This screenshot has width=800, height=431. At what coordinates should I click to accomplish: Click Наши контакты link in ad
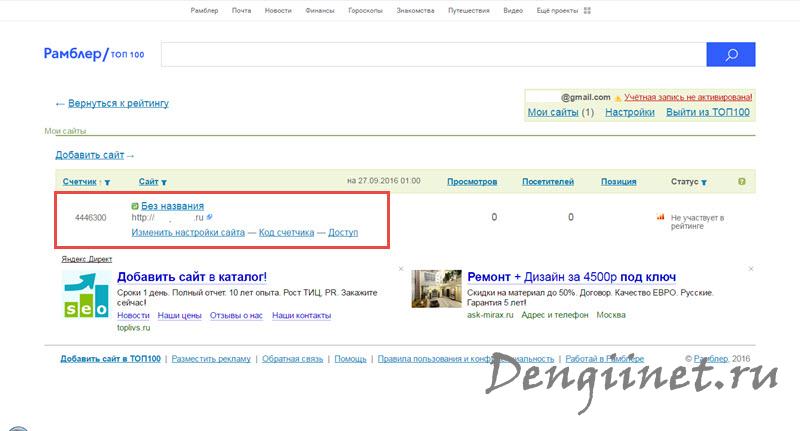(x=302, y=316)
